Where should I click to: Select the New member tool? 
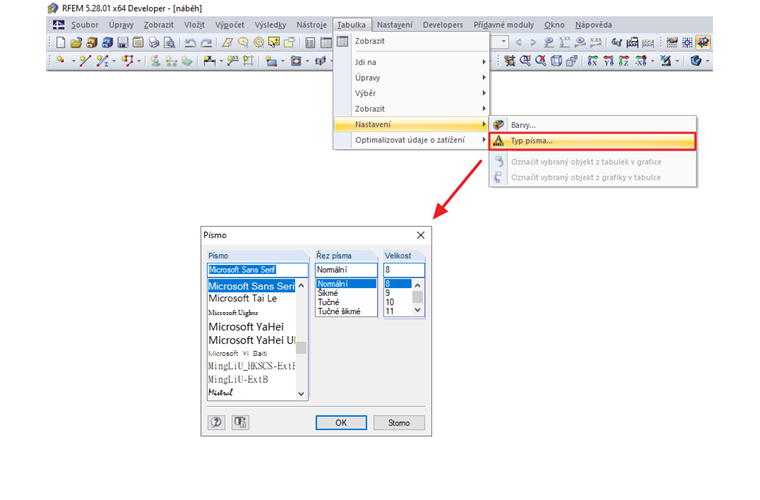[x=102, y=61]
